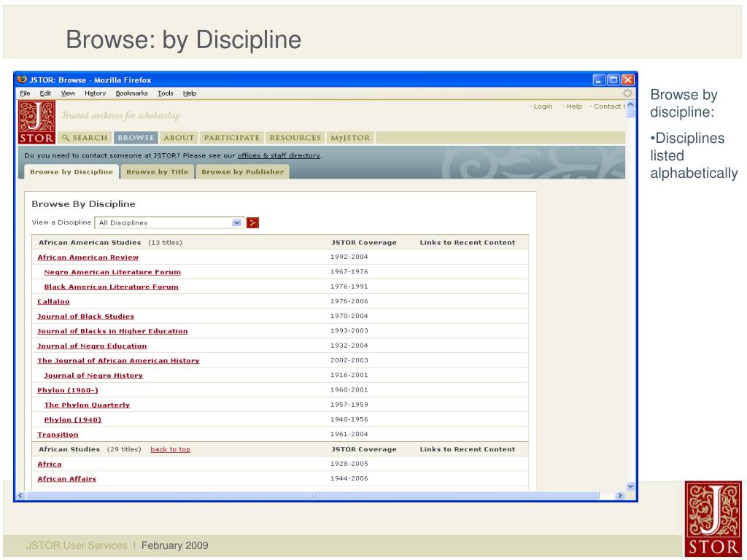Viewport: 747px width, 560px height.
Task: Click the African American Studies heading
Action: click(90, 242)
